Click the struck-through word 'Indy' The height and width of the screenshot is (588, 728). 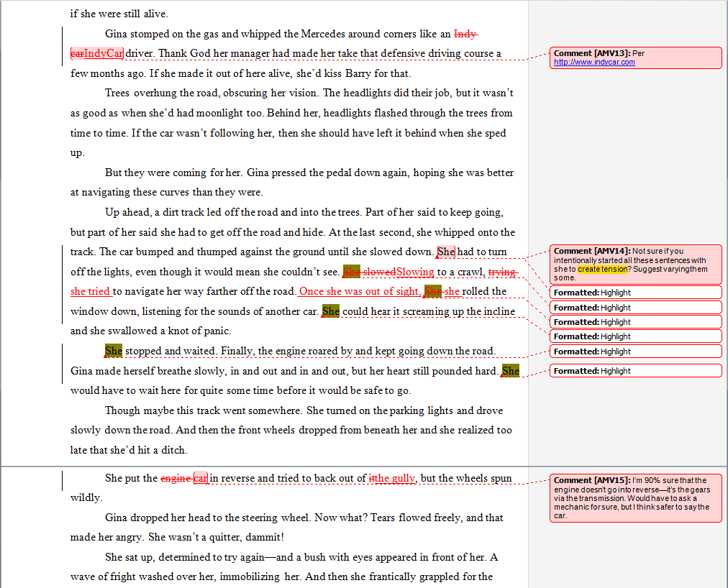[x=464, y=34]
